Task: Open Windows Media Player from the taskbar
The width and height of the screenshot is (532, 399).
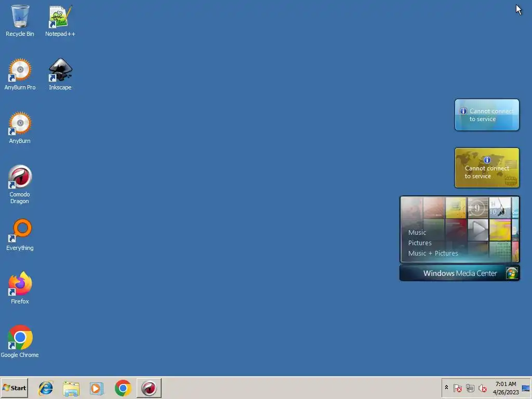Action: pyautogui.click(x=97, y=388)
